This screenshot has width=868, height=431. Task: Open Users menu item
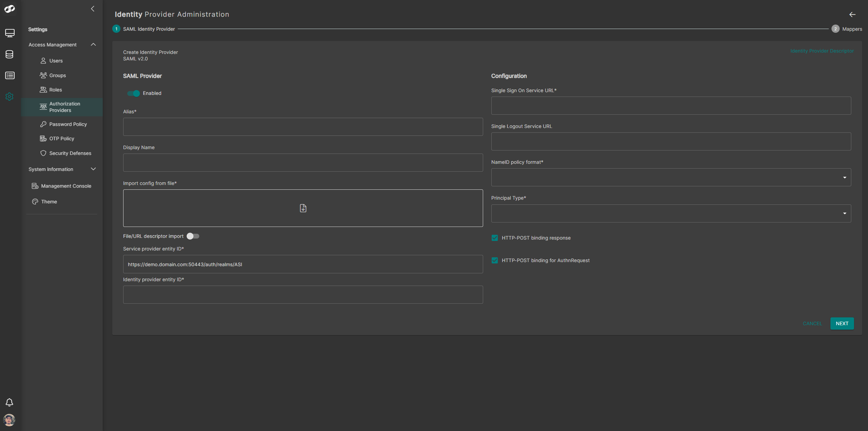click(x=56, y=61)
